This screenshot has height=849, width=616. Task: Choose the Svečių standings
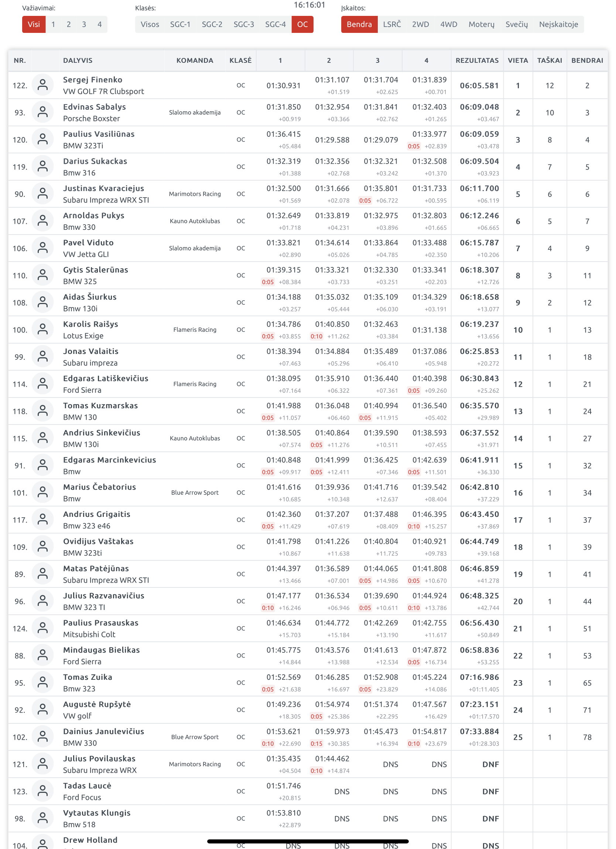coord(516,24)
